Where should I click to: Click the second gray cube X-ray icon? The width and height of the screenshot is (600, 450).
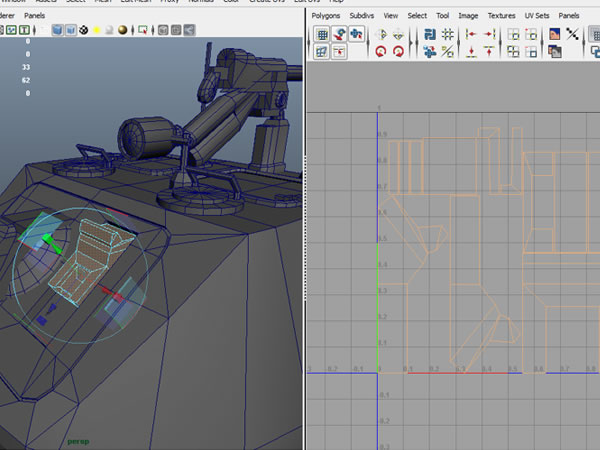[x=176, y=30]
